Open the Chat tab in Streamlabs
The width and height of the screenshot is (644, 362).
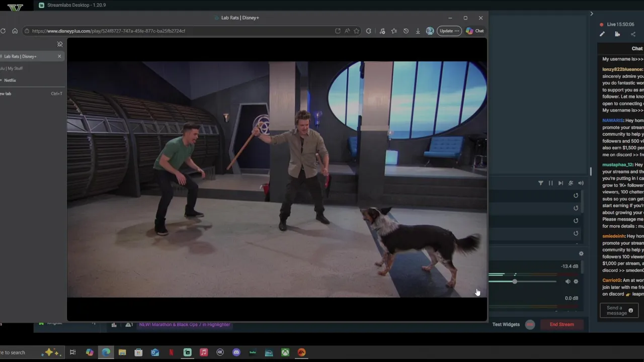click(637, 48)
